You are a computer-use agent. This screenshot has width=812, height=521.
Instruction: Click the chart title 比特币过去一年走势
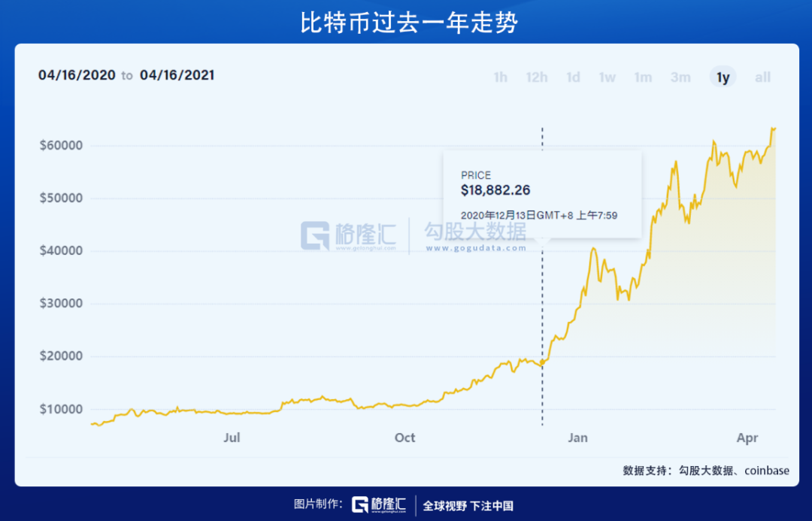(x=408, y=23)
